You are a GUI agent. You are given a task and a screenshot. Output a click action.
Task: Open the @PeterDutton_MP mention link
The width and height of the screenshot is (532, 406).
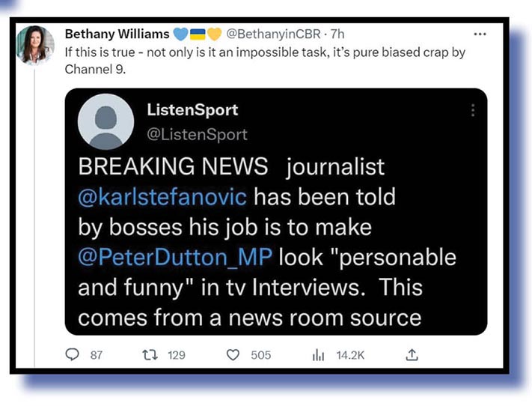pyautogui.click(x=175, y=257)
